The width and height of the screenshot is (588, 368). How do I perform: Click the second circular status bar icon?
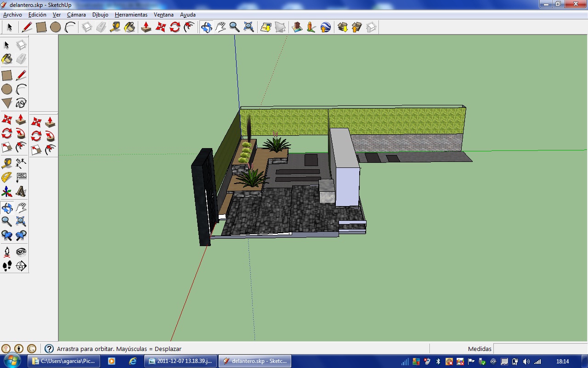(x=19, y=349)
